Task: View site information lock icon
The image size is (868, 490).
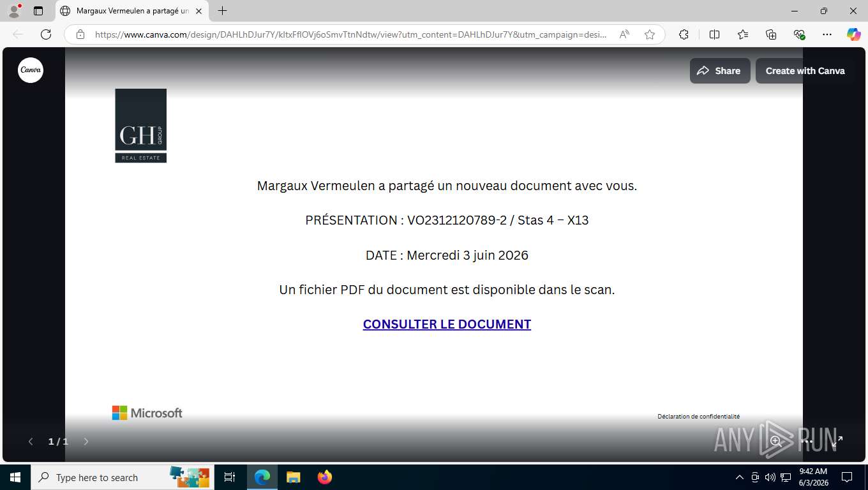Action: 80,34
